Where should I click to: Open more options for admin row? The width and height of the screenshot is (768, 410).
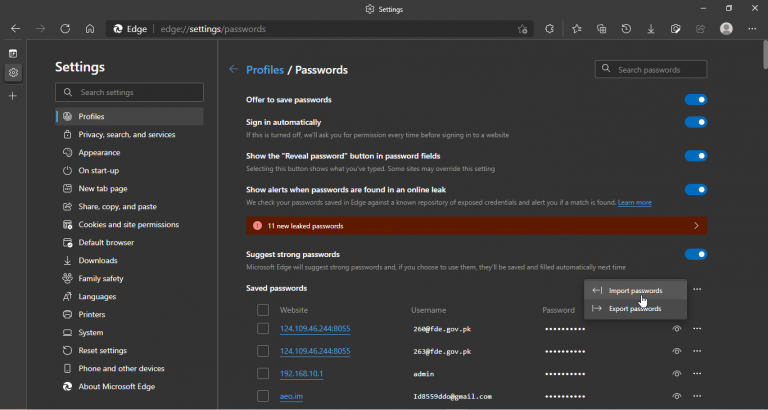[x=697, y=374]
